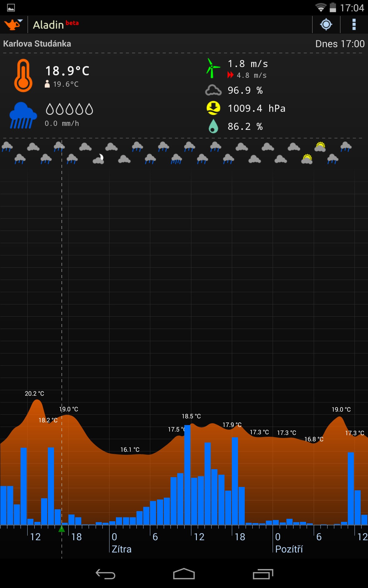Tap the teal humidity droplet icon
The height and width of the screenshot is (588, 368).
pos(213,126)
